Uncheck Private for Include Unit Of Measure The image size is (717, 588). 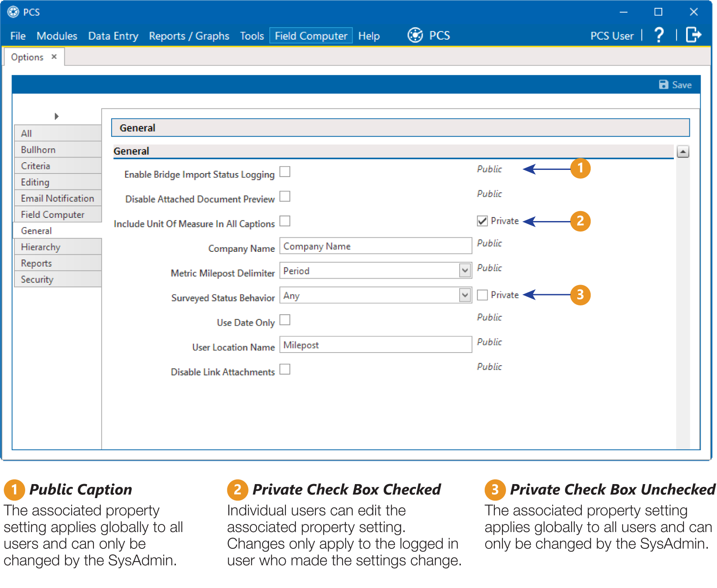[x=482, y=221]
